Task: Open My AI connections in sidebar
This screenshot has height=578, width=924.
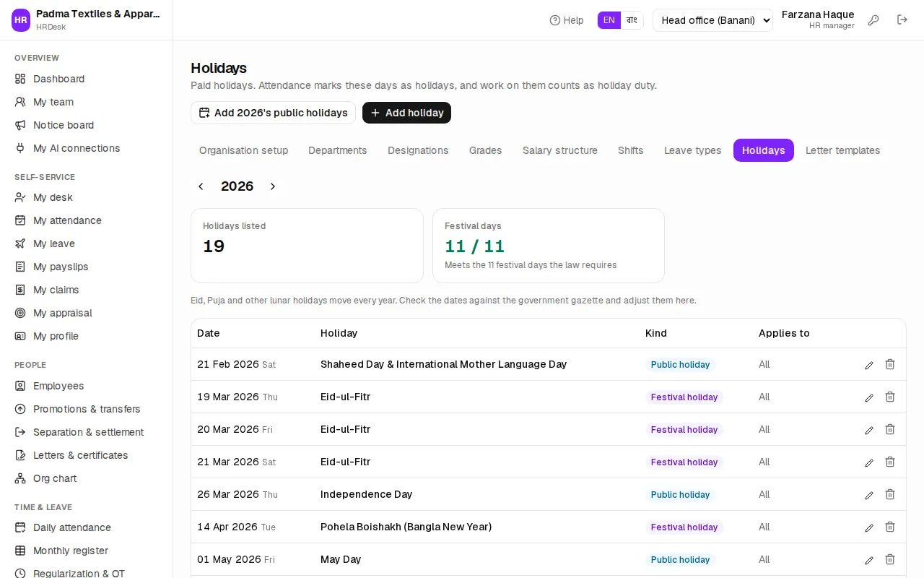Action: pos(87,148)
